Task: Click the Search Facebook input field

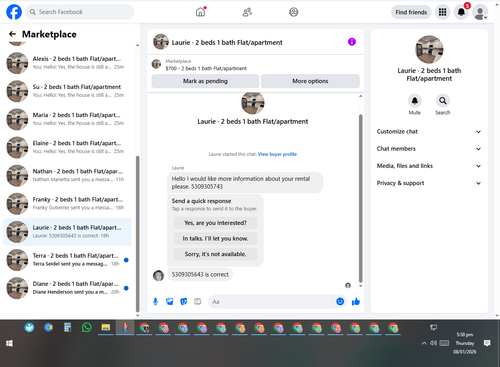Action: pyautogui.click(x=80, y=12)
